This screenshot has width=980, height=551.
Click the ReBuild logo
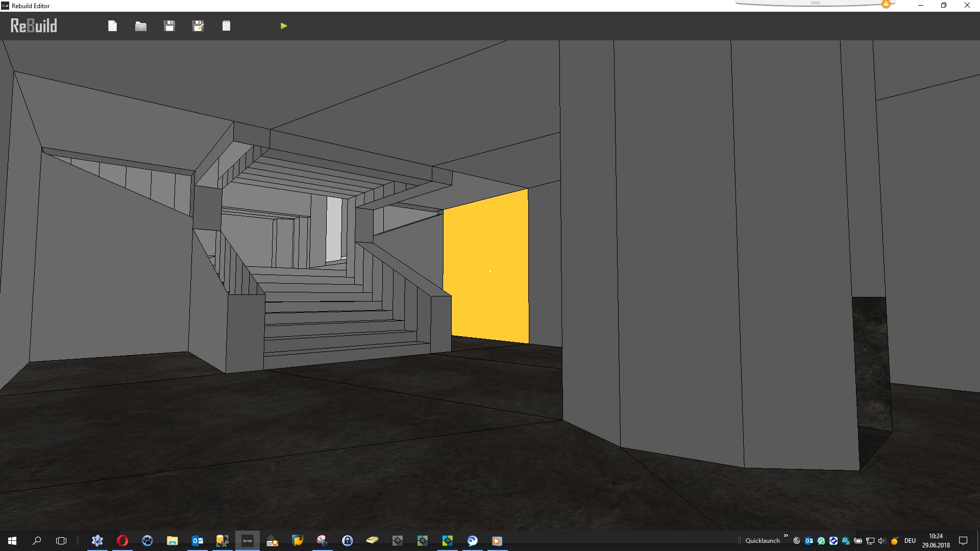click(34, 26)
